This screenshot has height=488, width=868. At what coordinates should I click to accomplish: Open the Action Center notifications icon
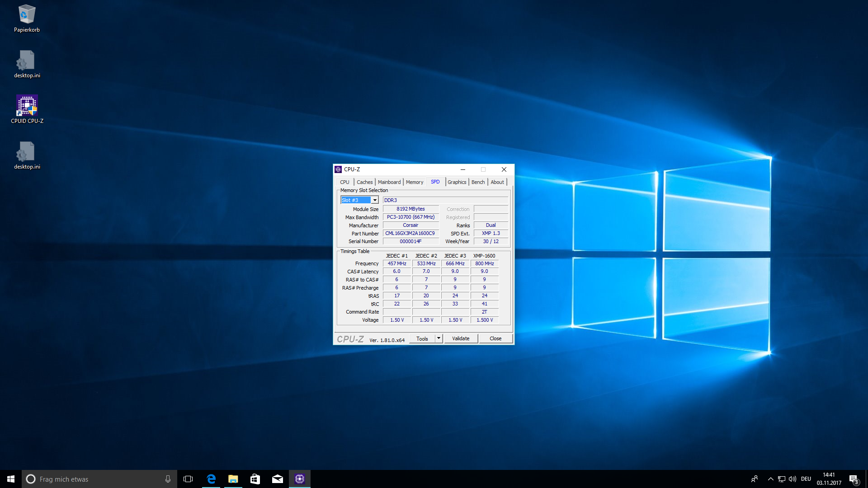pos(854,479)
